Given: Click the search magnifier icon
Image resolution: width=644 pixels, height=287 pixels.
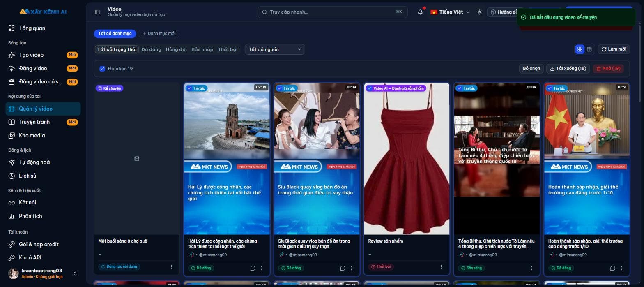Looking at the screenshot, I should pos(264,12).
